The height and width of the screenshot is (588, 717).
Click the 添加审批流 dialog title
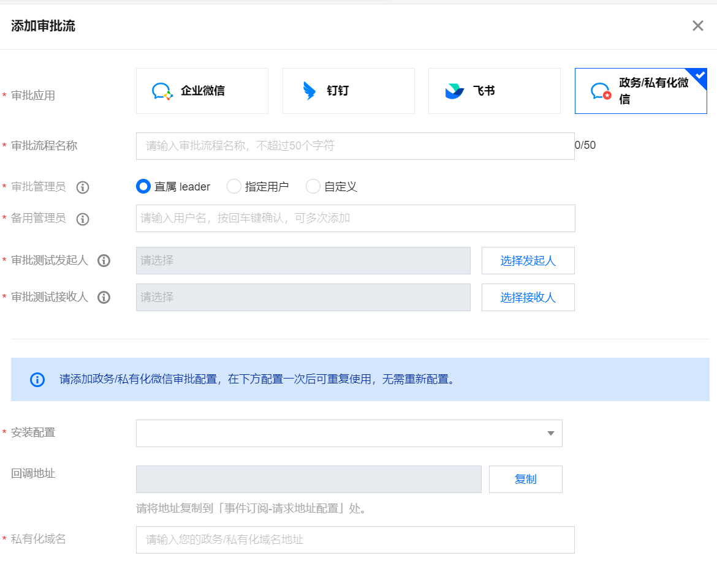[43, 26]
